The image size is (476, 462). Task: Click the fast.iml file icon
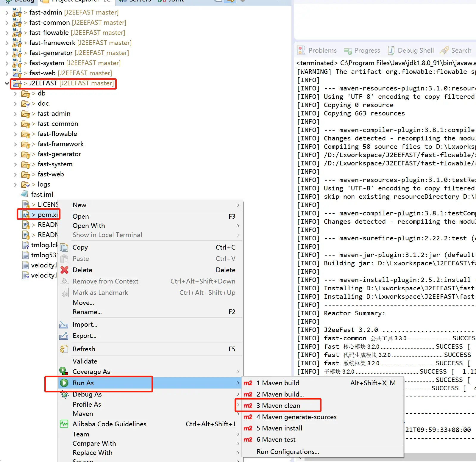(x=25, y=194)
